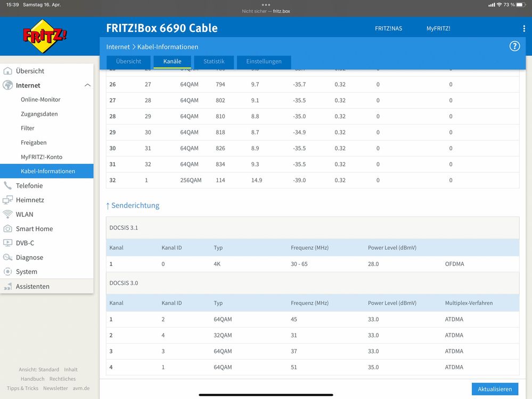Collapse the Internet menu chevron

pyautogui.click(x=87, y=85)
